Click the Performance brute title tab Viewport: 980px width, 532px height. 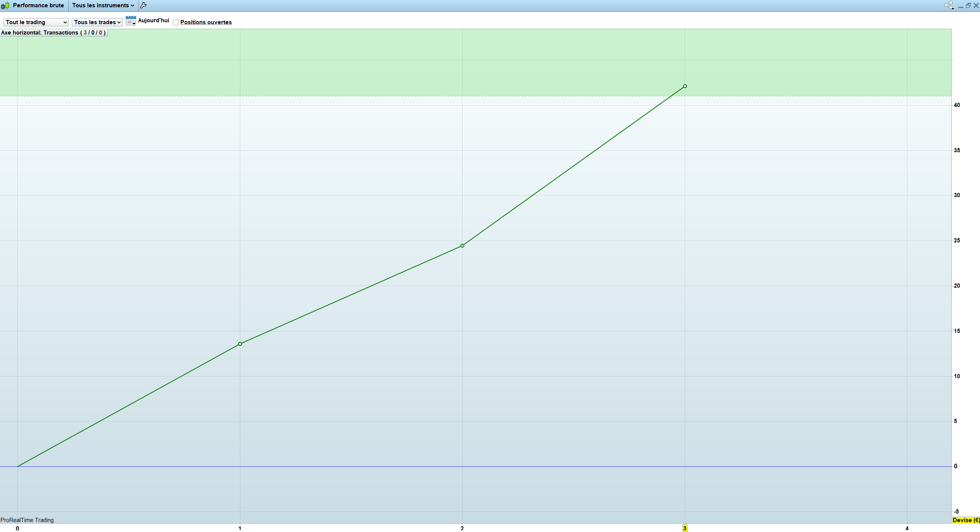(38, 5)
